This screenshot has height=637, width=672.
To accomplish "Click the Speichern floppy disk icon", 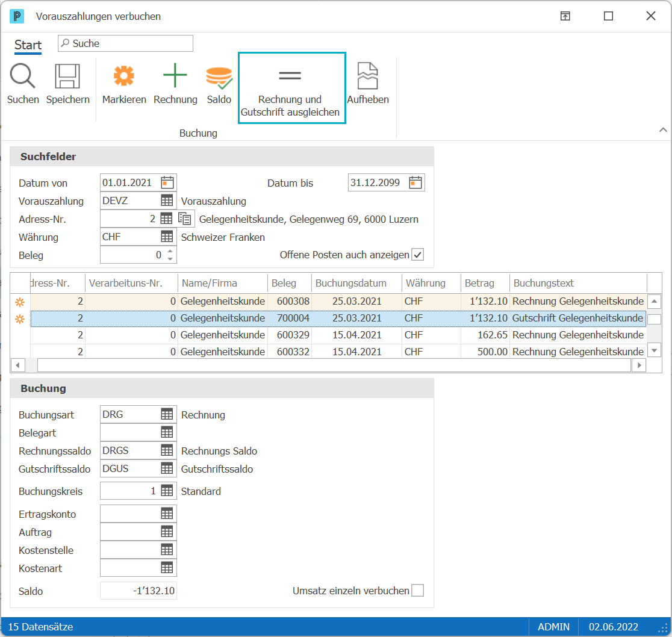I will pyautogui.click(x=67, y=76).
